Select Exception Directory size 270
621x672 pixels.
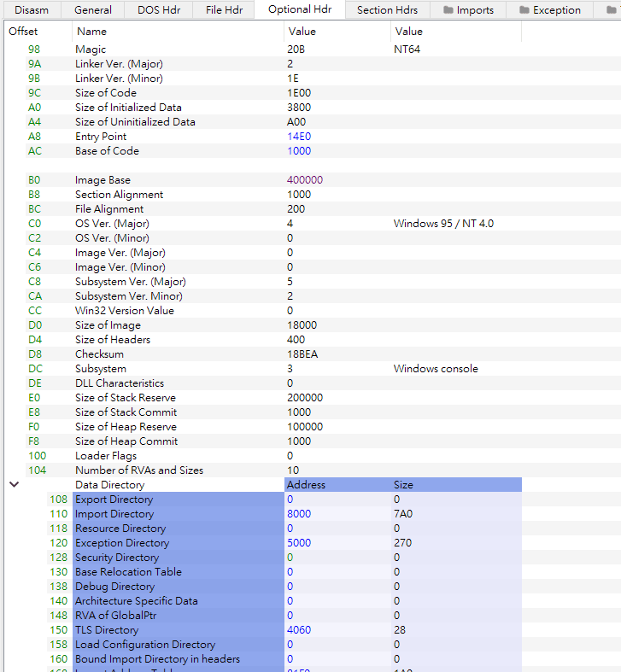pyautogui.click(x=402, y=542)
